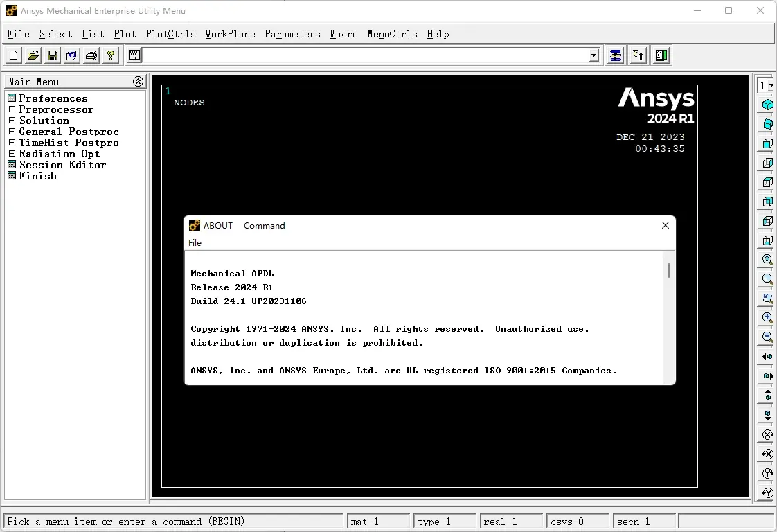Click the secn=1 status bar field
The width and height of the screenshot is (777, 532).
644,522
